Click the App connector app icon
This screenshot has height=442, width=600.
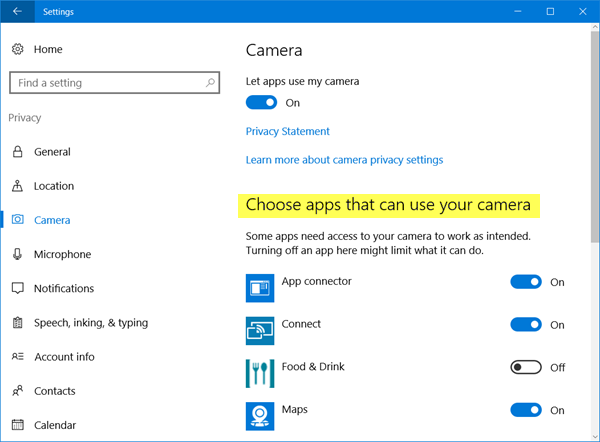click(260, 288)
